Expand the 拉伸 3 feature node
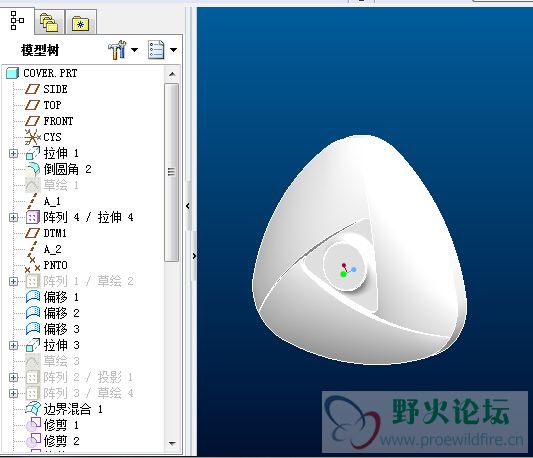This screenshot has height=458, width=533. tap(13, 345)
